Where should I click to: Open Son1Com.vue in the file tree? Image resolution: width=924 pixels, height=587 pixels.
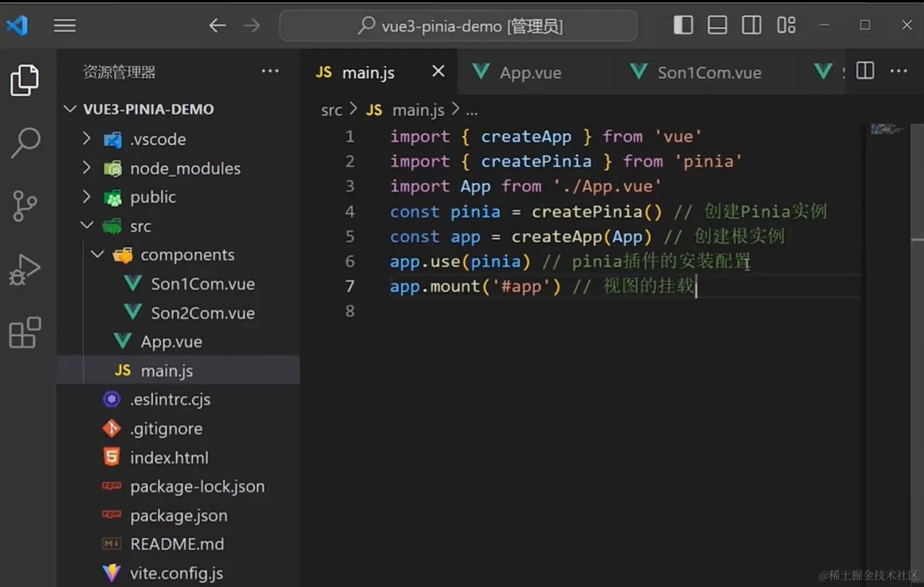coord(202,283)
